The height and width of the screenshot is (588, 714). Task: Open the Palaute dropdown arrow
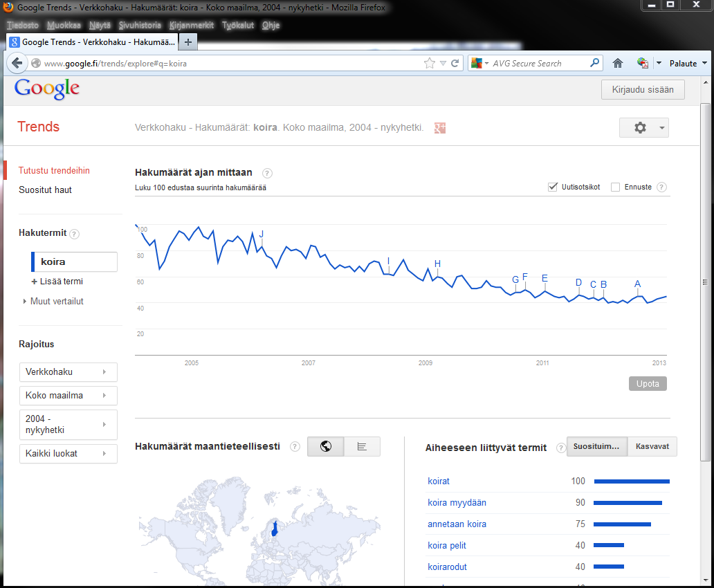(x=705, y=64)
